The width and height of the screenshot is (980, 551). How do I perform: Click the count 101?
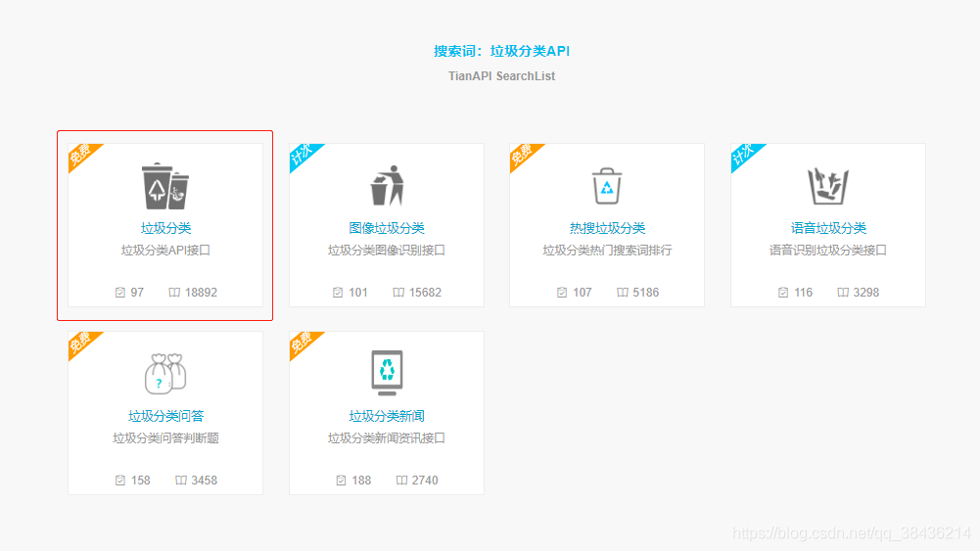tap(358, 293)
